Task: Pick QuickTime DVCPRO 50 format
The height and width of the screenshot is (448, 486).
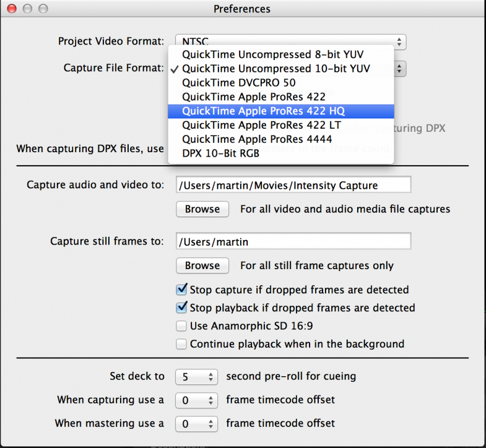Action: click(x=281, y=83)
